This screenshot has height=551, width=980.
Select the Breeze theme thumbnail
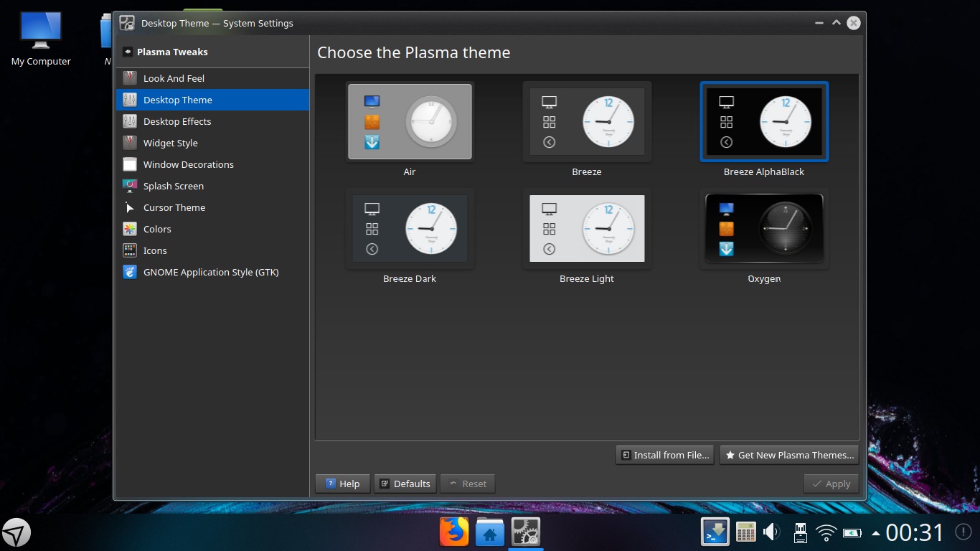pyautogui.click(x=587, y=121)
